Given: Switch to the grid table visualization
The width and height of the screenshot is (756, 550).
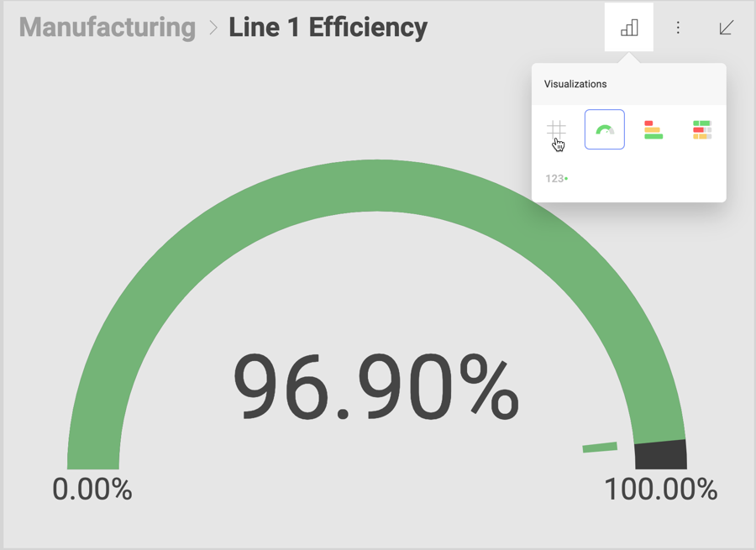Looking at the screenshot, I should [556, 129].
